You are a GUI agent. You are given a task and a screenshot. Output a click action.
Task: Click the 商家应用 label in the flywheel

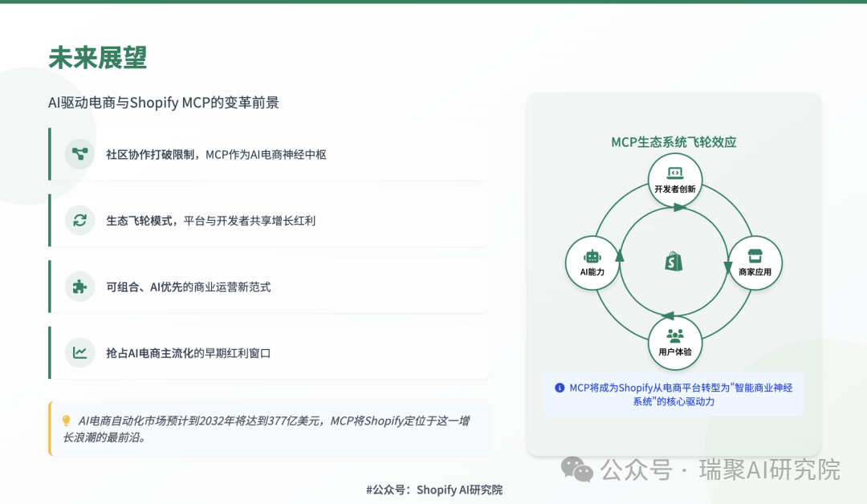[755, 272]
